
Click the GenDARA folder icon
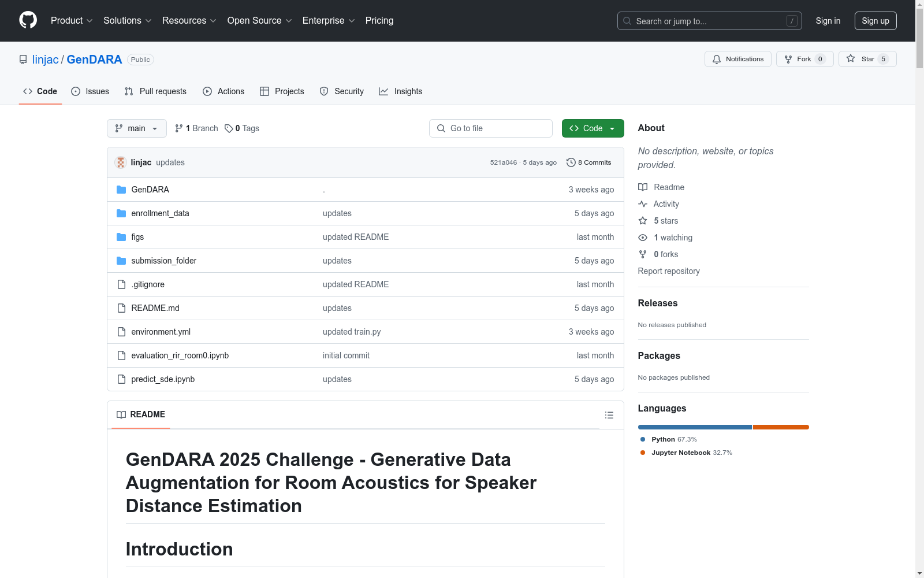click(x=121, y=190)
